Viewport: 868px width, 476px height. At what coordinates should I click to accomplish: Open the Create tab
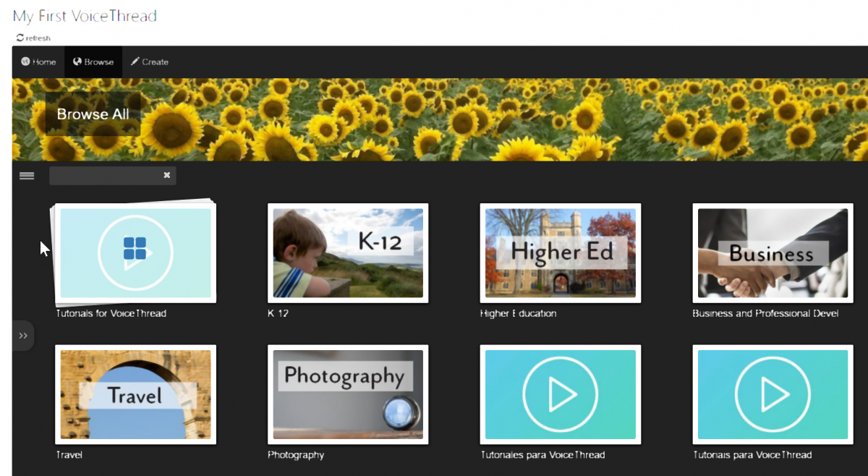click(150, 62)
